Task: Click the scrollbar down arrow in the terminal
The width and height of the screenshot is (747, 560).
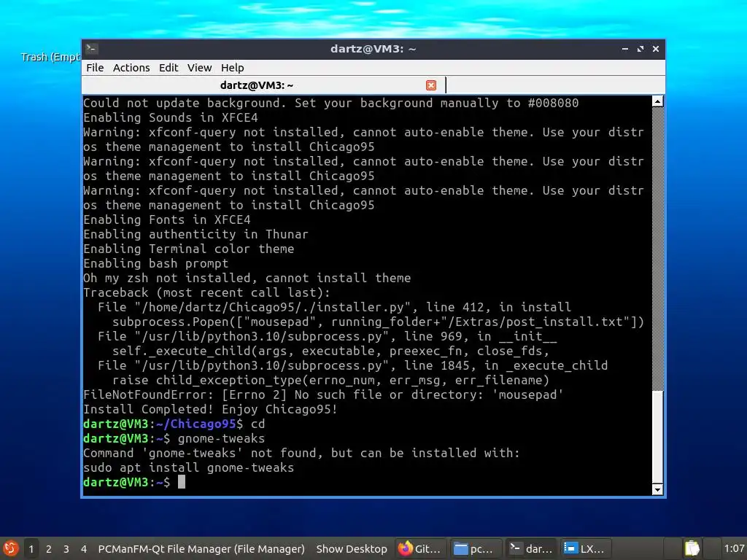Action: (657, 489)
